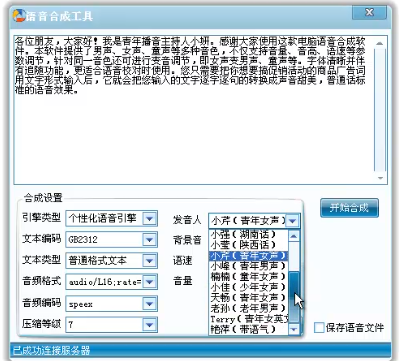This screenshot has width=400, height=361.
Task: Collapse the 发音人 dropdown arrow
Action: [293, 221]
